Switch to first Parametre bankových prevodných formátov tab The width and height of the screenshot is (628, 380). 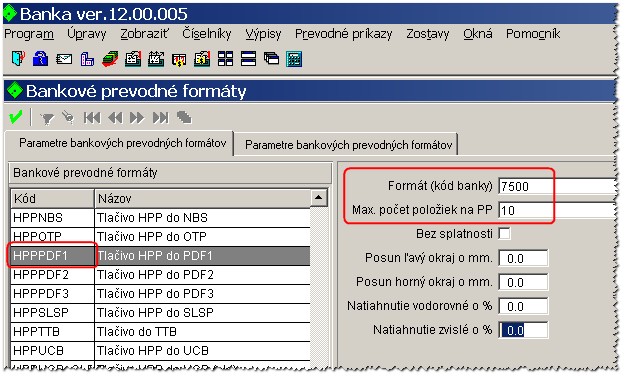click(x=120, y=143)
